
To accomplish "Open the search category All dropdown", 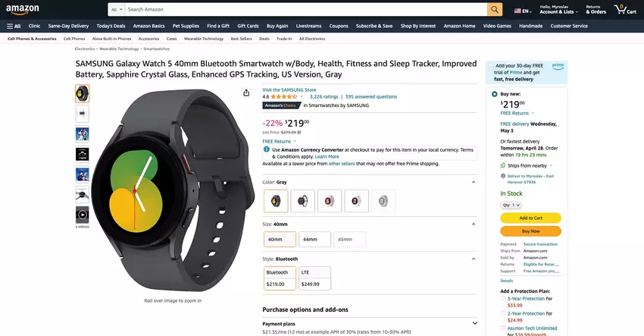I will 116,10.
